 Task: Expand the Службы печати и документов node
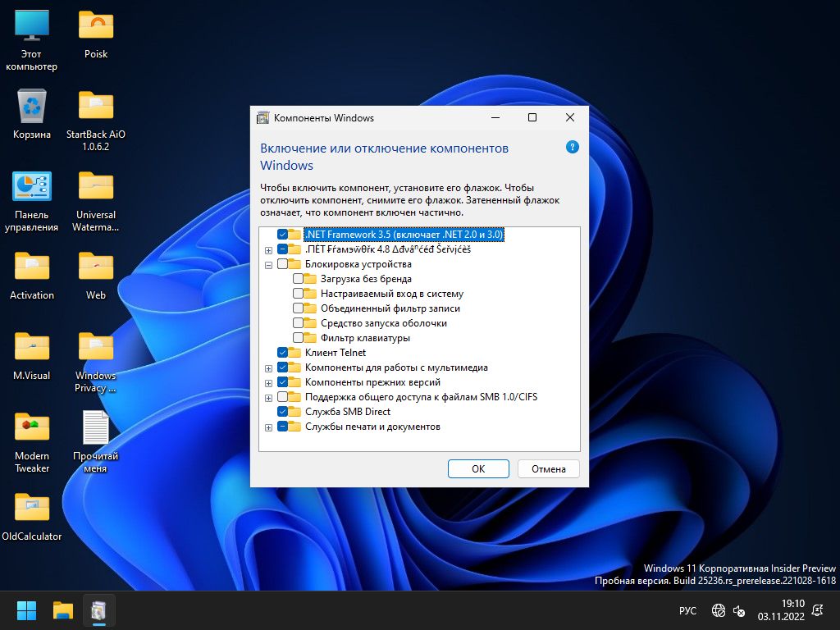pyautogui.click(x=268, y=427)
